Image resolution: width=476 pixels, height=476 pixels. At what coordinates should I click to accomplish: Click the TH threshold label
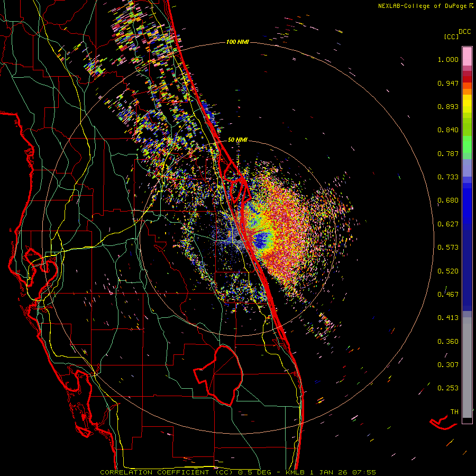click(x=454, y=412)
